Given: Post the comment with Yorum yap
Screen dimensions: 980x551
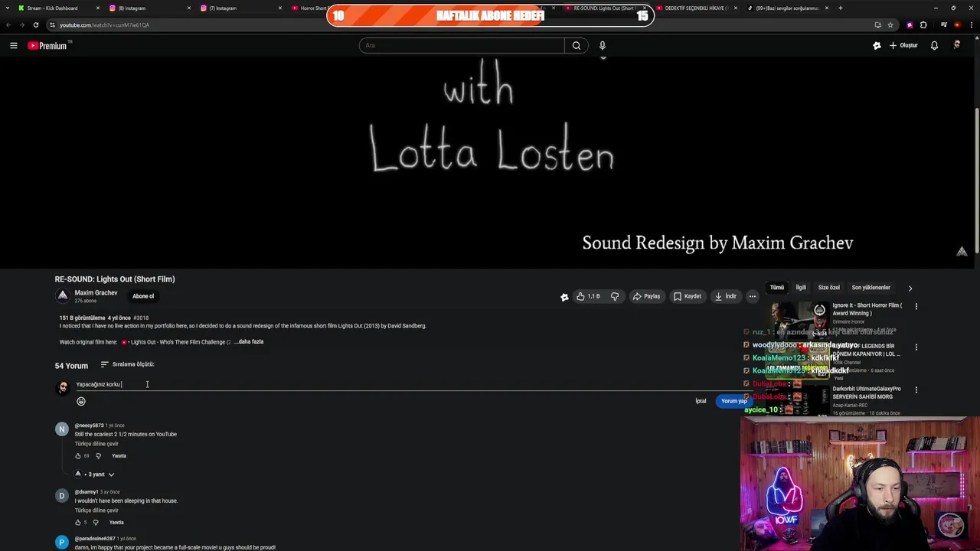Looking at the screenshot, I should [x=733, y=401].
